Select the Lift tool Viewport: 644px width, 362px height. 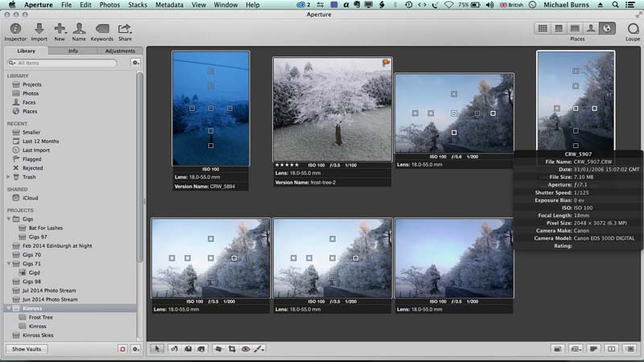[x=188, y=349]
